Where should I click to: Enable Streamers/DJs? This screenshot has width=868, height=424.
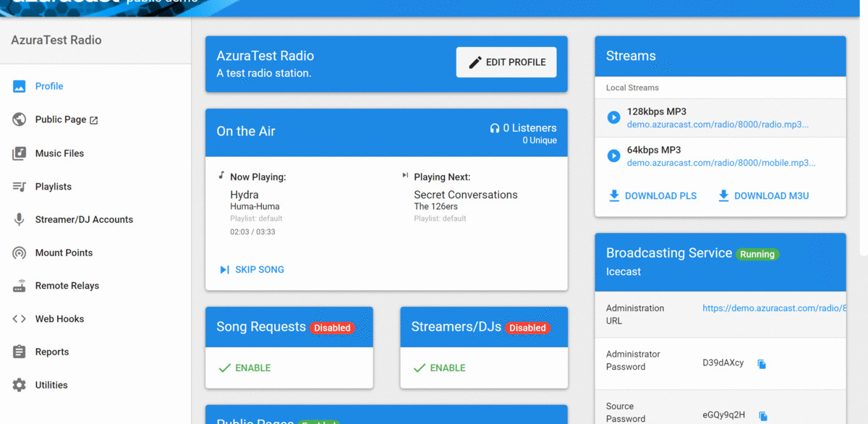coord(439,368)
